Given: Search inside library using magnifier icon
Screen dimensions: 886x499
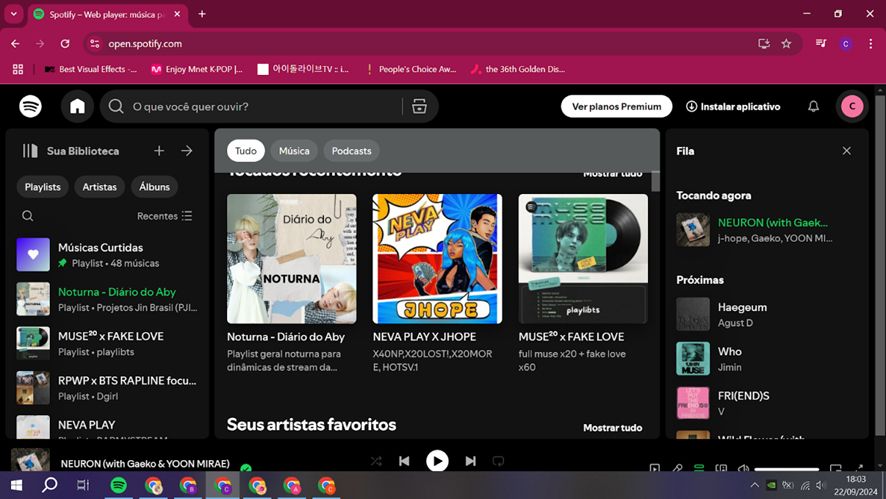Looking at the screenshot, I should click(x=27, y=216).
